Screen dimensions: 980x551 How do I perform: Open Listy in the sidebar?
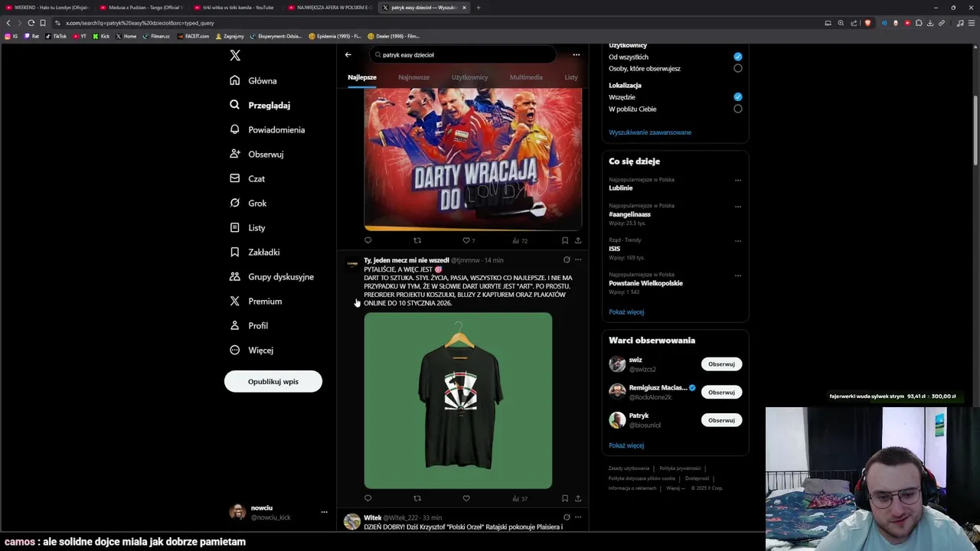(247, 227)
